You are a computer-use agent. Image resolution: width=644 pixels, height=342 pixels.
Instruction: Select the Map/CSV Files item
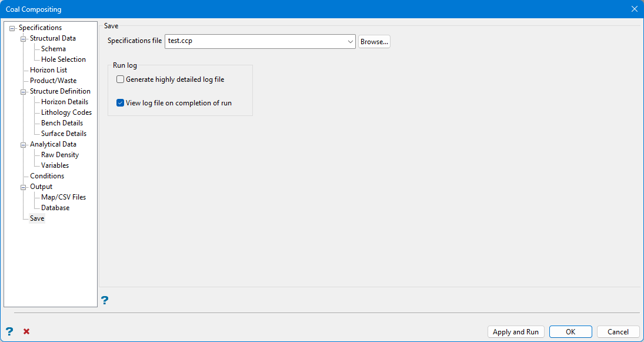click(x=63, y=197)
